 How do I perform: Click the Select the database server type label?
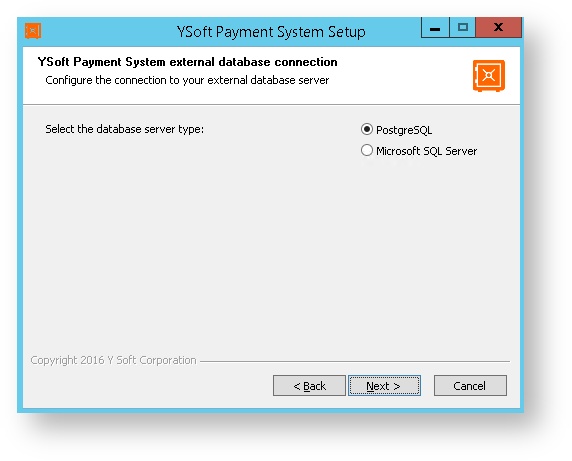(124, 129)
